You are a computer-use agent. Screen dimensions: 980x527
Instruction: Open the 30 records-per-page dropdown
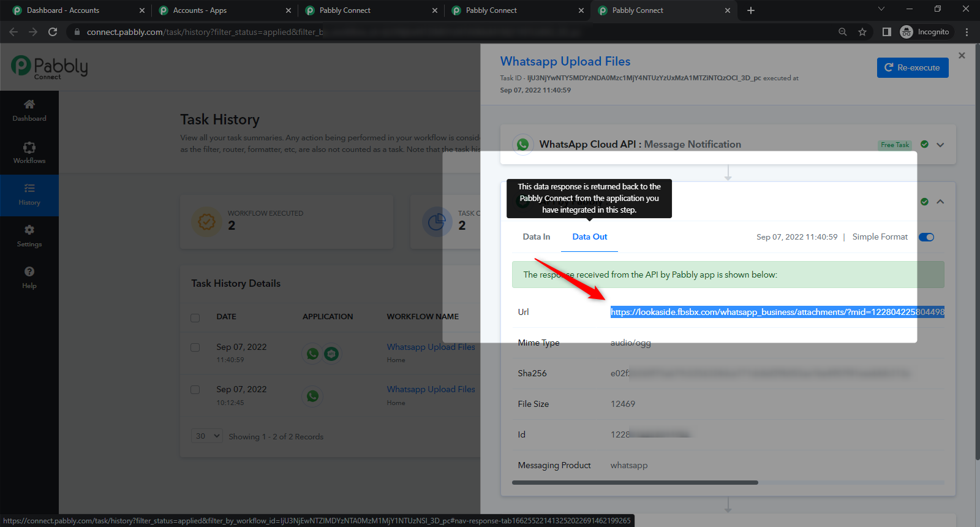point(206,436)
